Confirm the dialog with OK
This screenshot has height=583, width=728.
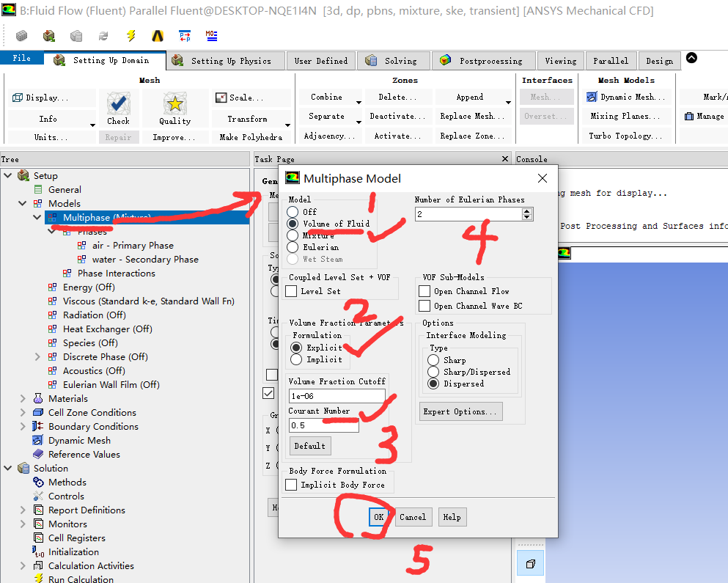379,517
